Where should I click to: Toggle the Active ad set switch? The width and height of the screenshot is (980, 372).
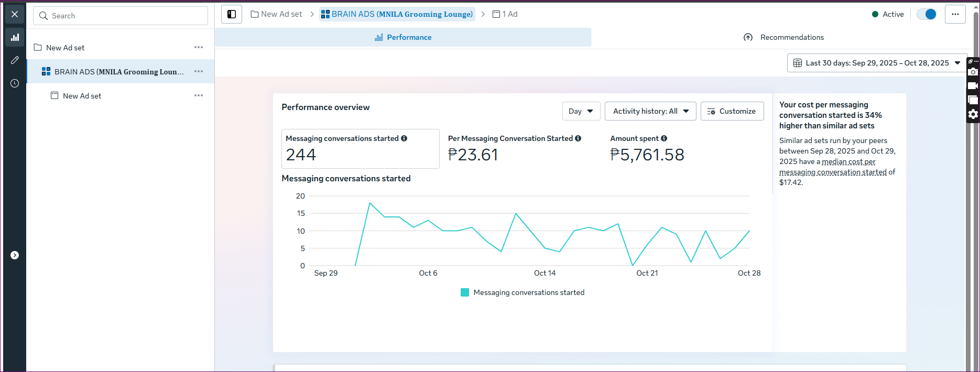[x=927, y=14]
